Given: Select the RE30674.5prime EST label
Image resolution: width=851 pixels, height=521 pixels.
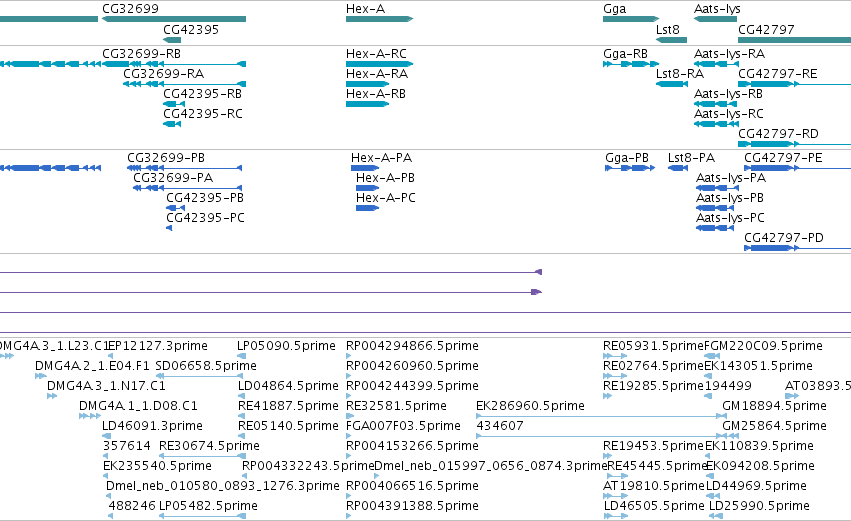Looking at the screenshot, I should click(x=209, y=447).
